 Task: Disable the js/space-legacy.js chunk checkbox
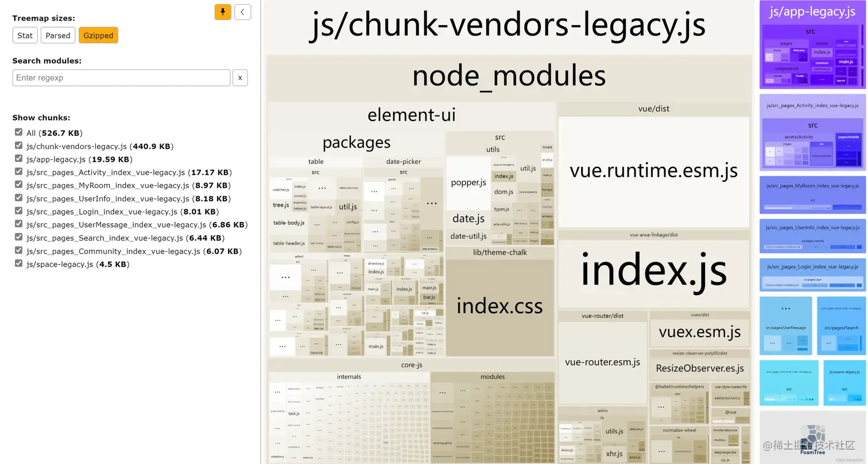click(x=18, y=264)
